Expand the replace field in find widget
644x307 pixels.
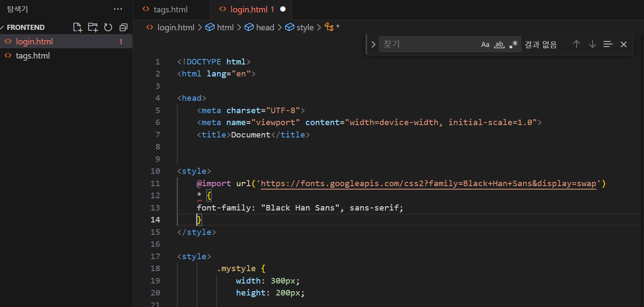pos(373,44)
